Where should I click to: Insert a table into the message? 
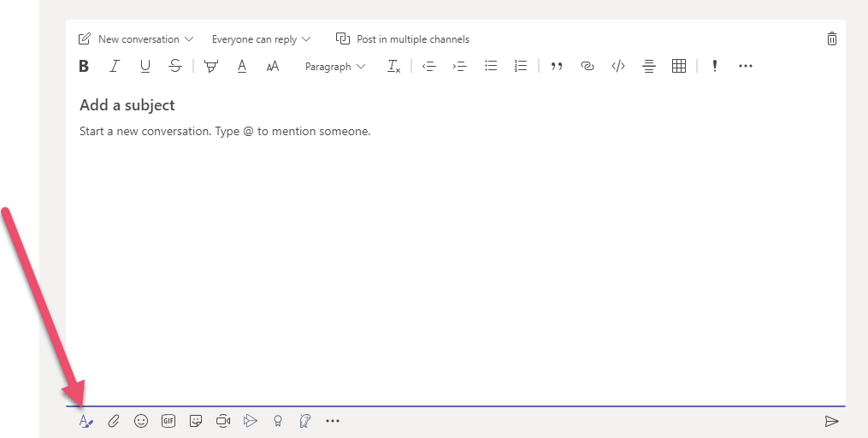[679, 66]
